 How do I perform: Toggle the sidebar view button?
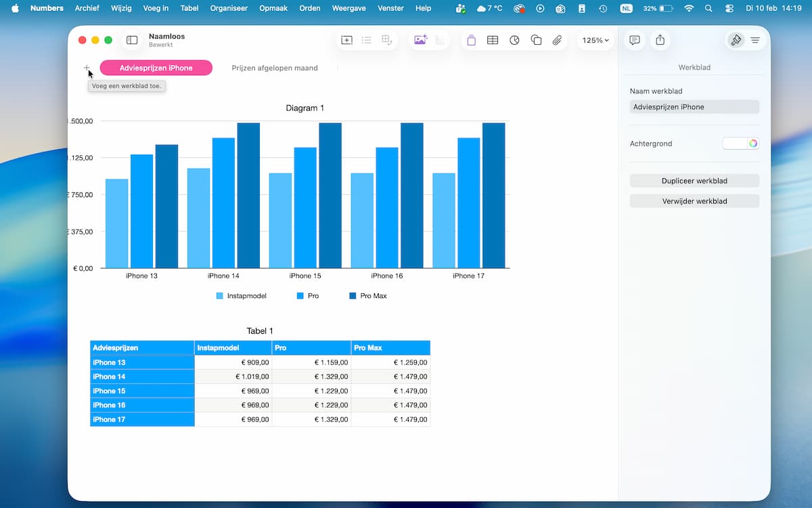pyautogui.click(x=132, y=41)
